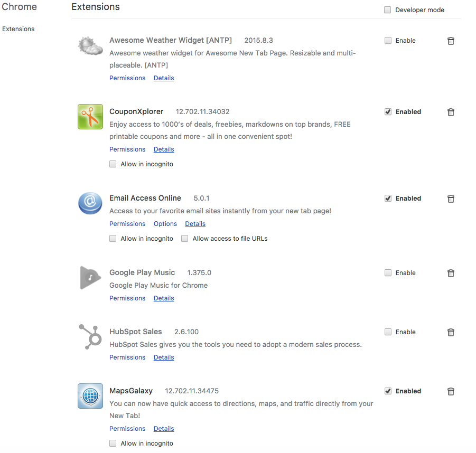476x453 pixels.
Task: Allow CouponXplorer in incognito
Action: [113, 164]
